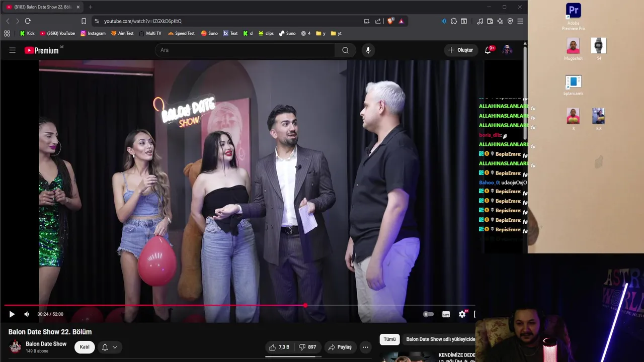Like the video with 7,3 B likes

click(279, 347)
